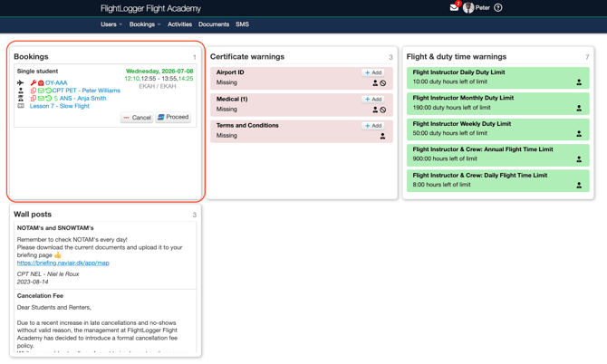Open the Documents menu item
This screenshot has width=607, height=364.
[x=214, y=24]
